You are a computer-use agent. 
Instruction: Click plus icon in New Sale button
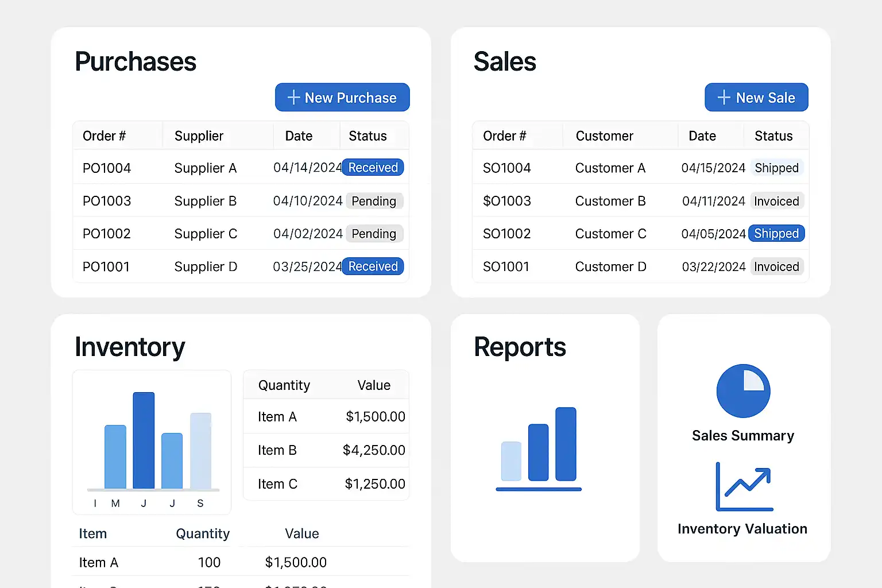tap(724, 98)
